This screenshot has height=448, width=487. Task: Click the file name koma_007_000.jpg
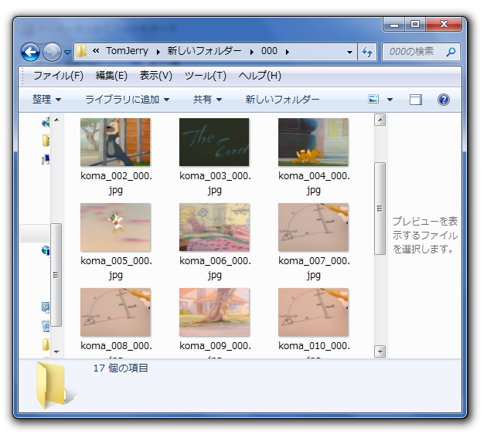tap(314, 268)
